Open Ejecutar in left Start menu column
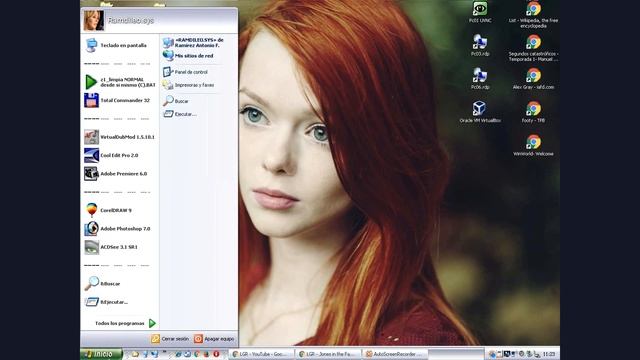640x360 pixels. [120, 302]
